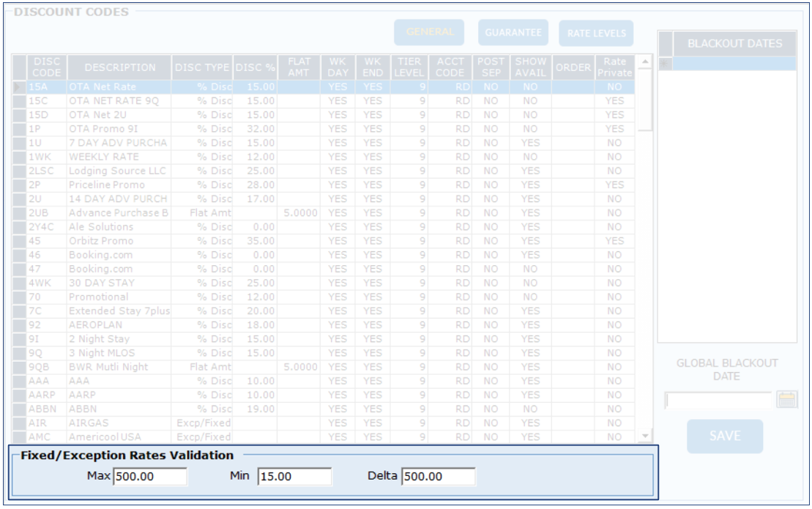Click the GENERAL tab button

tap(430, 32)
